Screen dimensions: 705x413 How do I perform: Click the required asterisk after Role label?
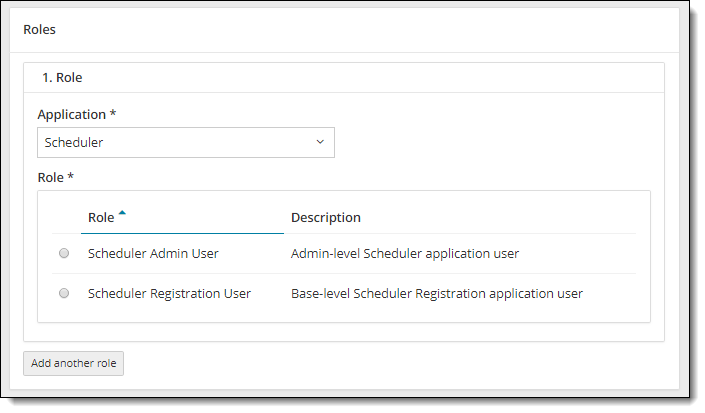pyautogui.click(x=71, y=177)
